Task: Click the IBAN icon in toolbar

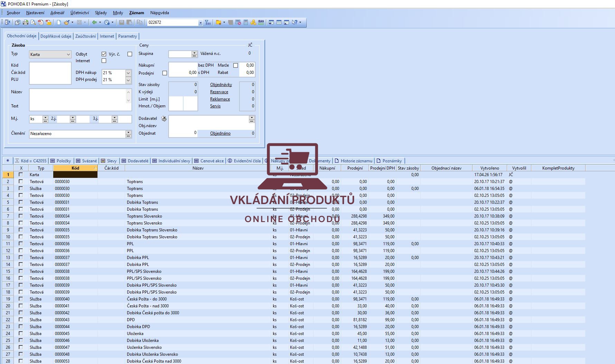Action: 261,22
